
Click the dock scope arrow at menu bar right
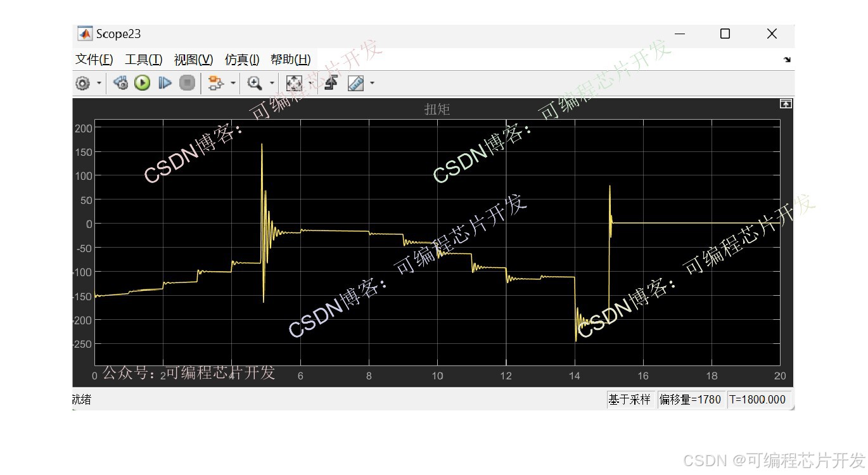tap(787, 60)
